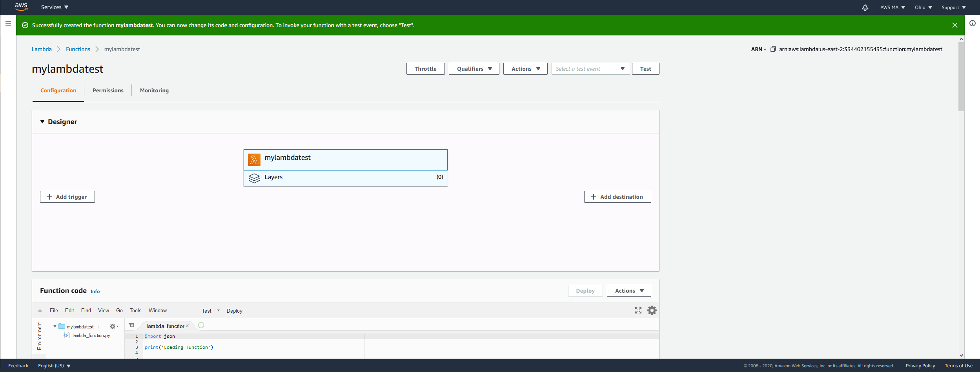The height and width of the screenshot is (372, 980).
Task: Open the Feedback link in footer
Action: pos(18,366)
